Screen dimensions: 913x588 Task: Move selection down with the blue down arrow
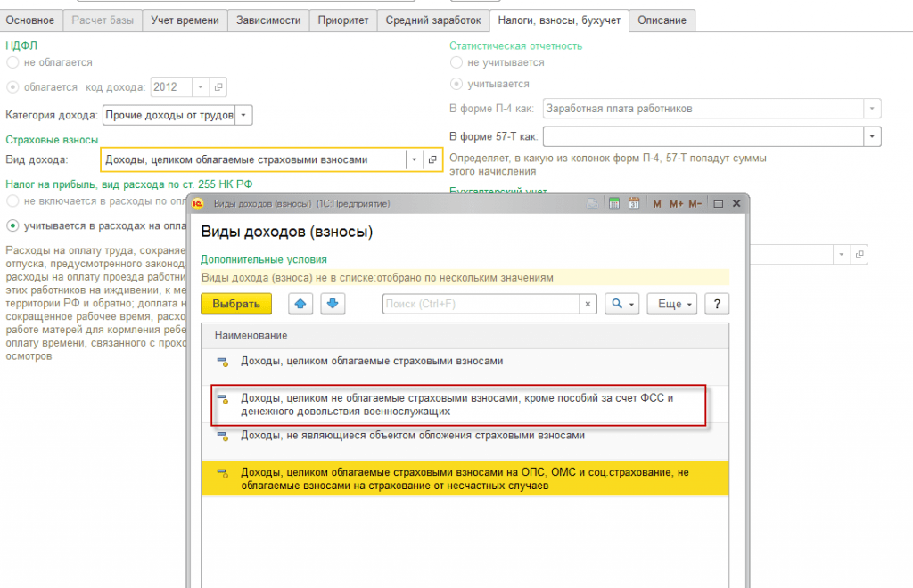[331, 304]
